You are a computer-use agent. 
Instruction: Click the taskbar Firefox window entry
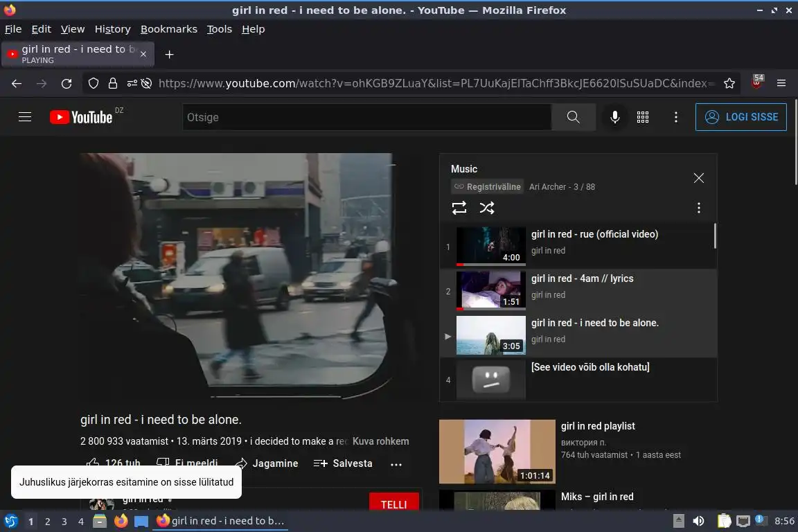(220, 521)
